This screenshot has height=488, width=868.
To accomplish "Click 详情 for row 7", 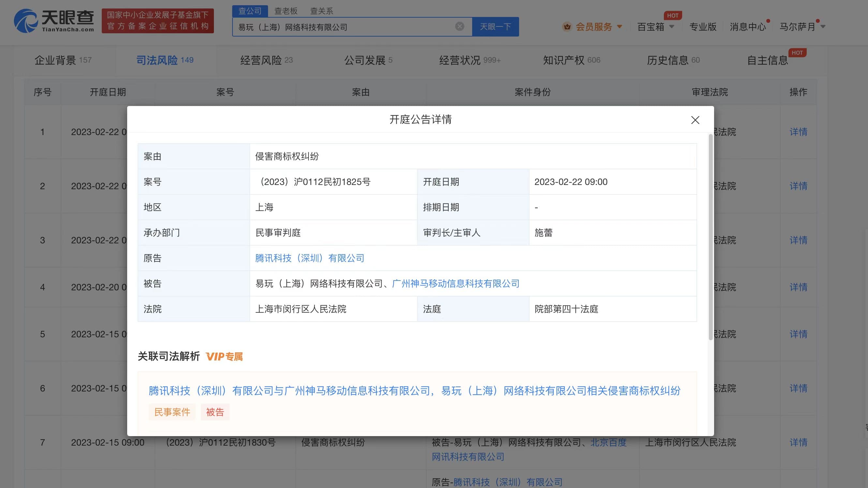I will (x=798, y=443).
